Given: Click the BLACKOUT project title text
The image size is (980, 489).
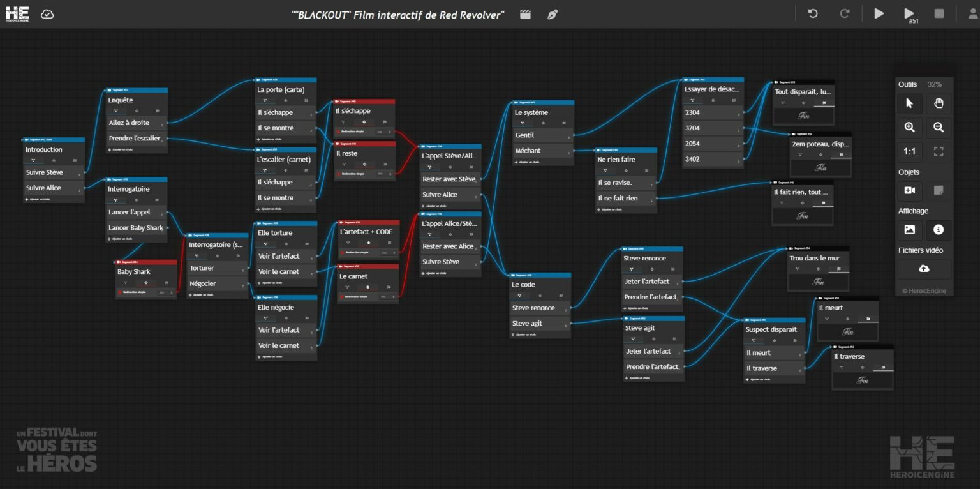Looking at the screenshot, I should 397,14.
